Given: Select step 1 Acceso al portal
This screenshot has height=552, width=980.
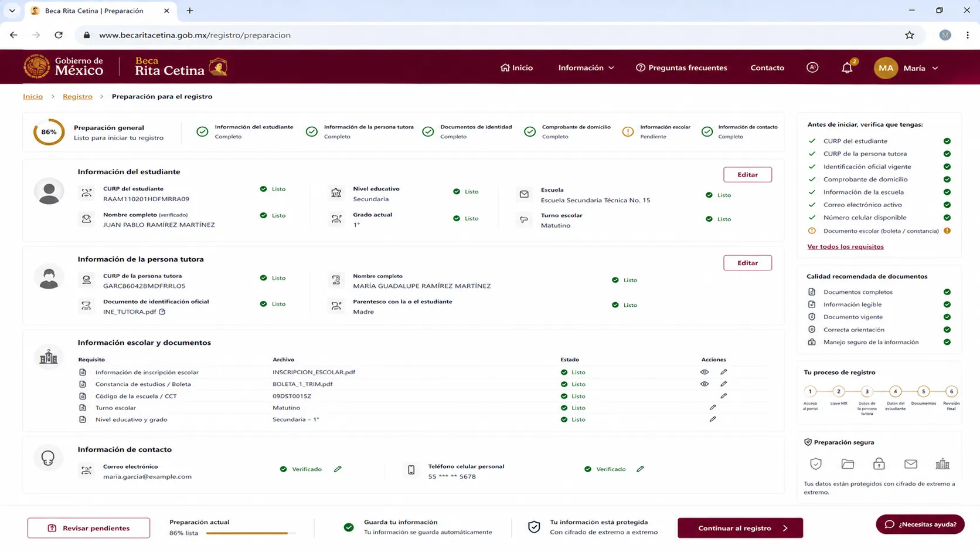Looking at the screenshot, I should pos(810,391).
